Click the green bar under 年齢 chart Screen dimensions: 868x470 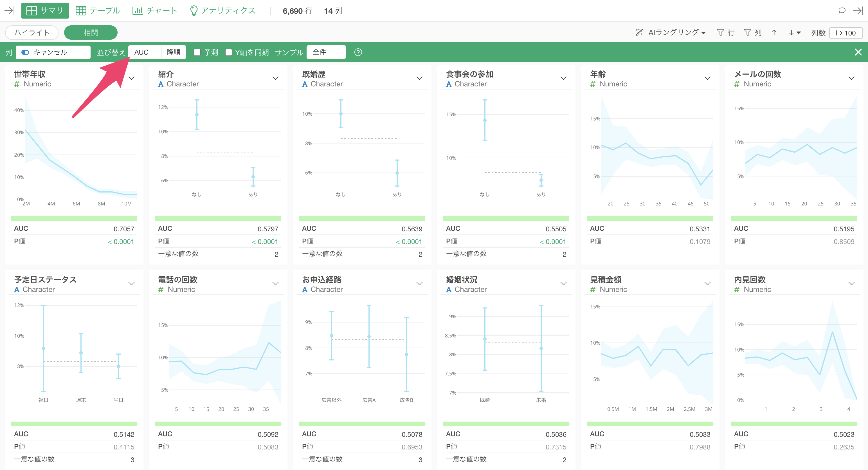(650, 218)
